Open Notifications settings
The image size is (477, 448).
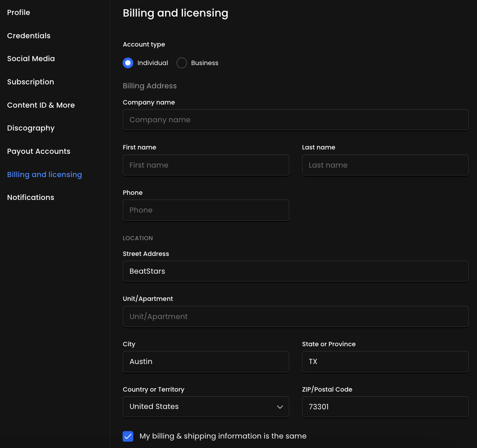coord(31,198)
